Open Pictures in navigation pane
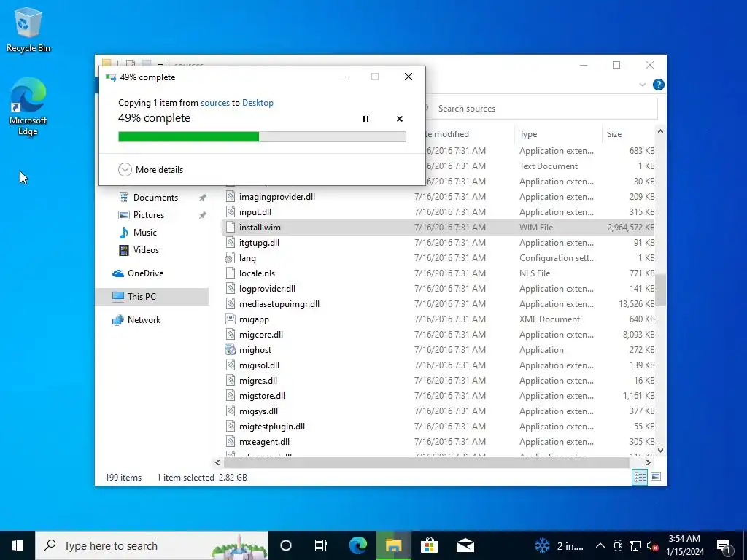Image resolution: width=747 pixels, height=560 pixels. click(x=148, y=215)
